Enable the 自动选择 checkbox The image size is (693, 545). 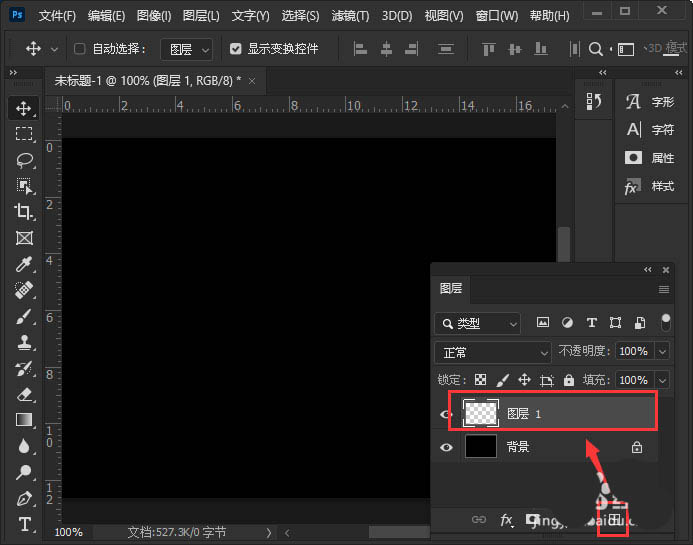(x=80, y=49)
